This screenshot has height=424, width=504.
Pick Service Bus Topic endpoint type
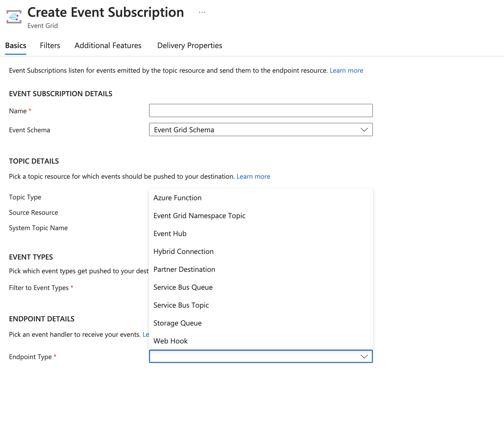pos(181,305)
